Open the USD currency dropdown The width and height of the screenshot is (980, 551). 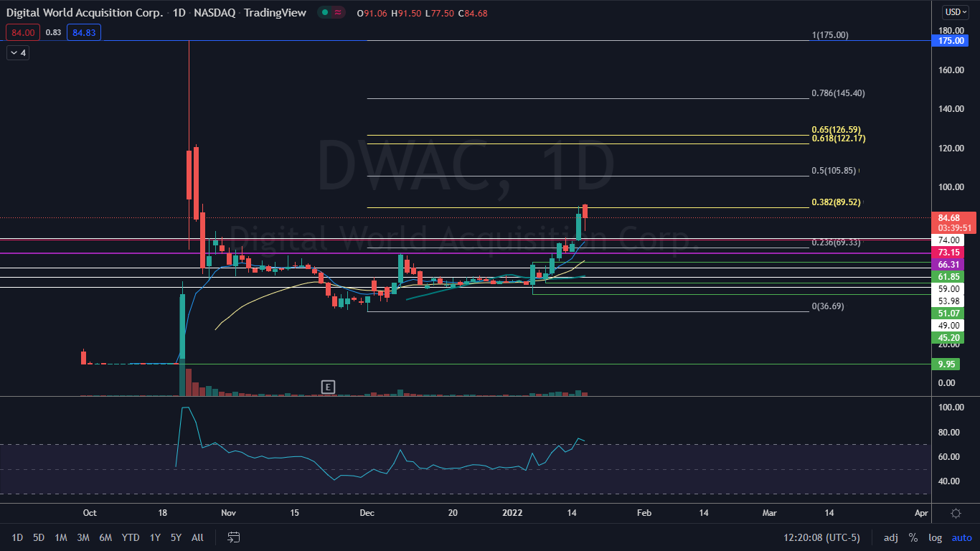956,11
